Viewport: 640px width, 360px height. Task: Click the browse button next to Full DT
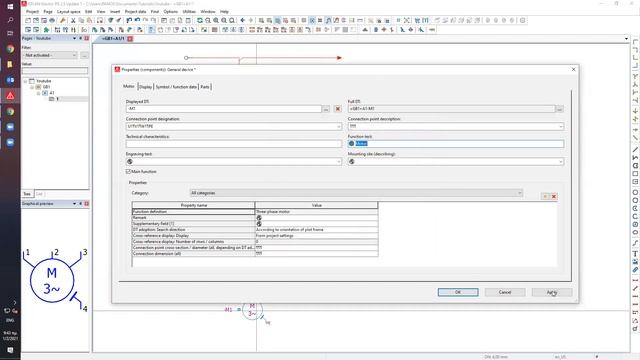tap(560, 109)
